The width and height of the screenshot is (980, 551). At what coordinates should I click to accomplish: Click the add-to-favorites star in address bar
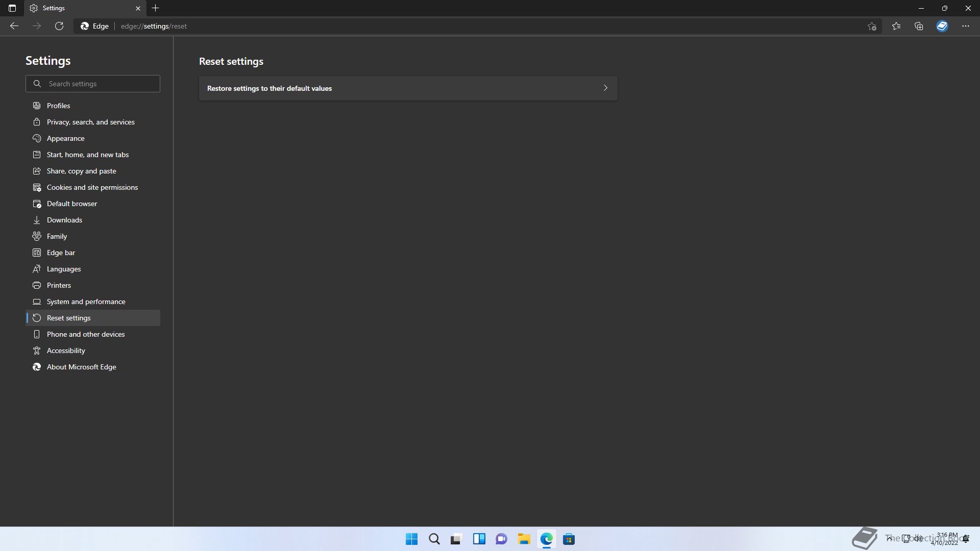pyautogui.click(x=872, y=27)
